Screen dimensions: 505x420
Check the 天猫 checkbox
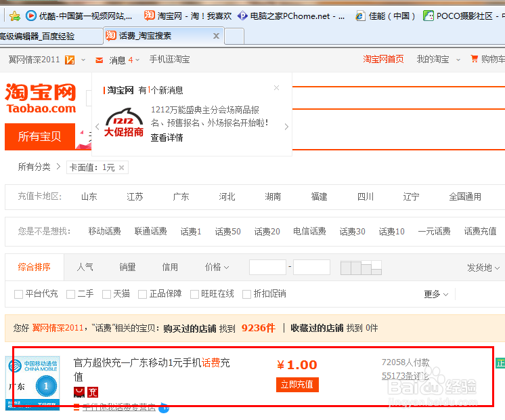[106, 294]
